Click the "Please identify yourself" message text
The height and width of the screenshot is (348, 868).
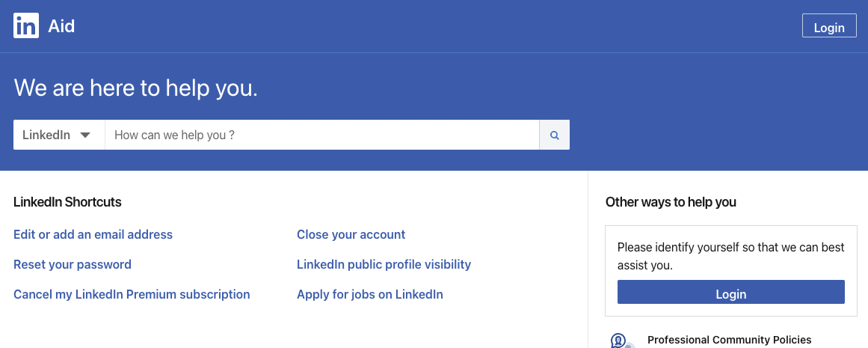[x=730, y=256]
